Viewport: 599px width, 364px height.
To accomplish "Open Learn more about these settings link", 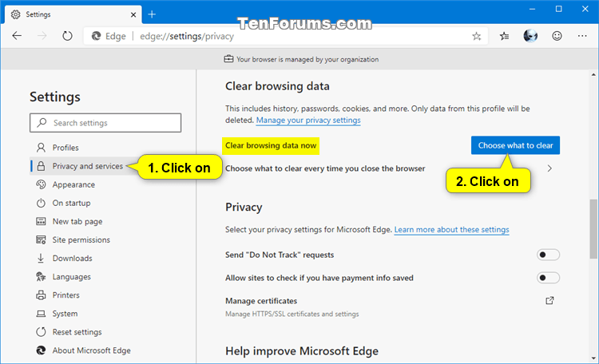I will pos(451,230).
